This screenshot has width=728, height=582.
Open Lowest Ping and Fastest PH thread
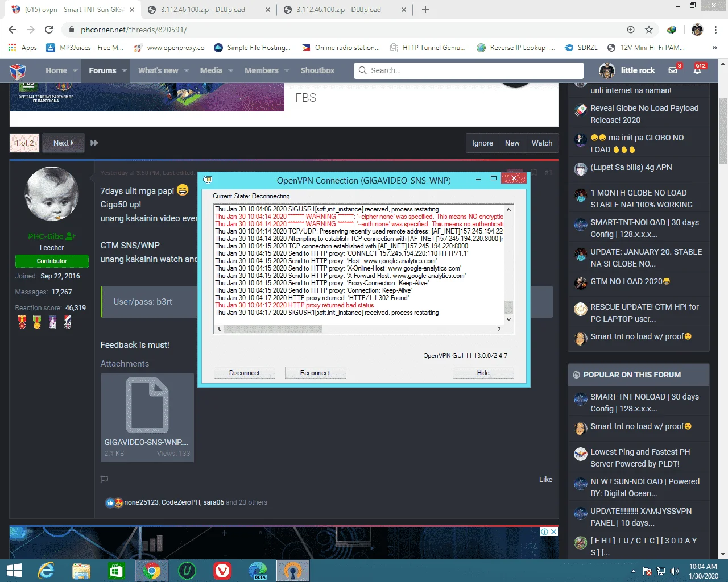pyautogui.click(x=640, y=458)
